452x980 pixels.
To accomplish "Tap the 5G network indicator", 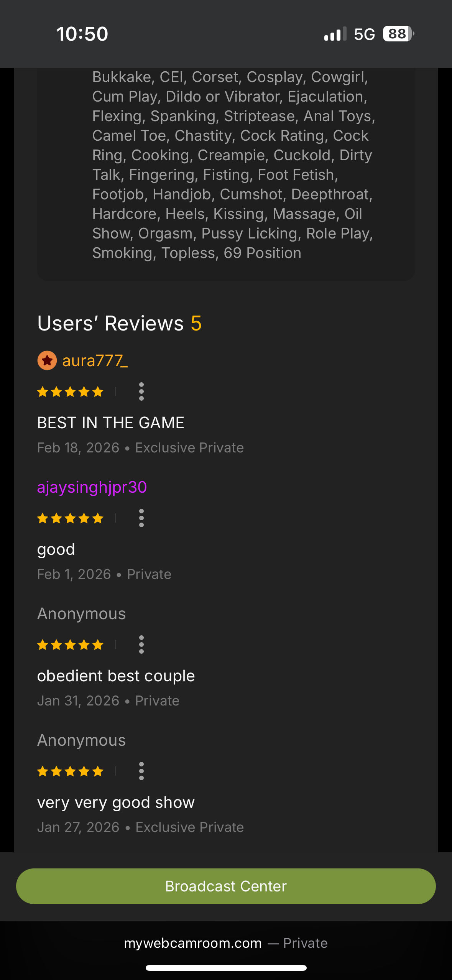I will click(x=364, y=34).
